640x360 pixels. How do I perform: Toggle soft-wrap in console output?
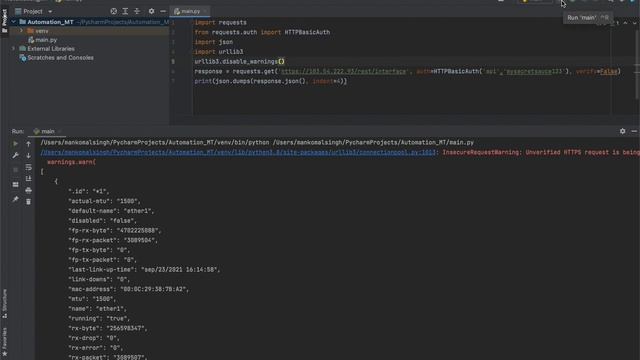point(28,167)
